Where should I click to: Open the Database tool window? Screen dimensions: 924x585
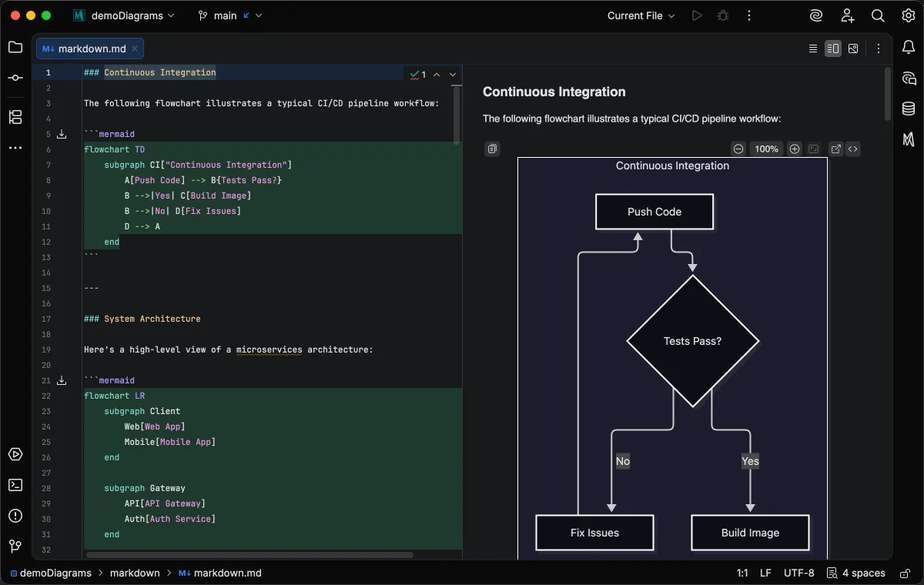909,109
